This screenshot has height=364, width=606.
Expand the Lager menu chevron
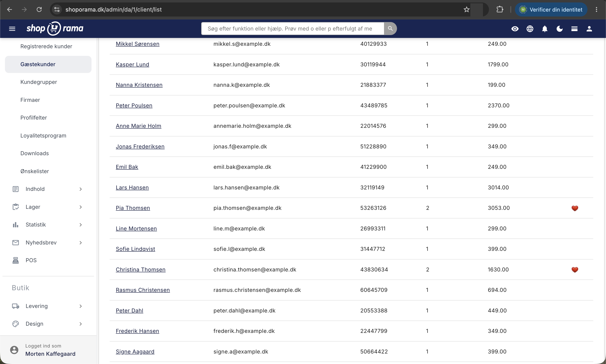click(81, 207)
